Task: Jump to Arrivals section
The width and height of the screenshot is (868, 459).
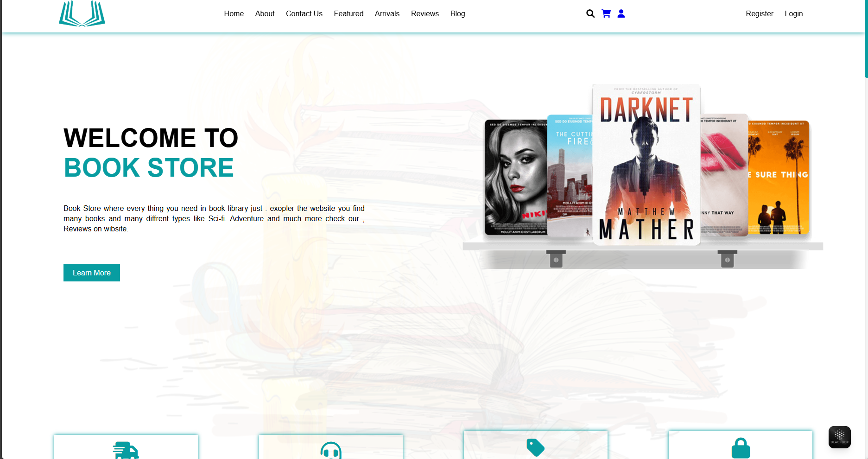Action: coord(387,13)
